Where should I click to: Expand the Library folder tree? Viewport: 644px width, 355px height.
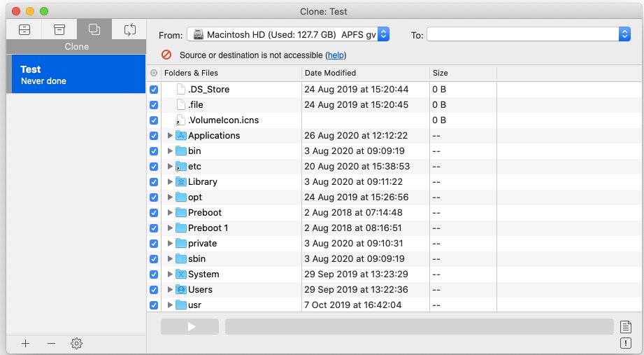pyautogui.click(x=170, y=182)
